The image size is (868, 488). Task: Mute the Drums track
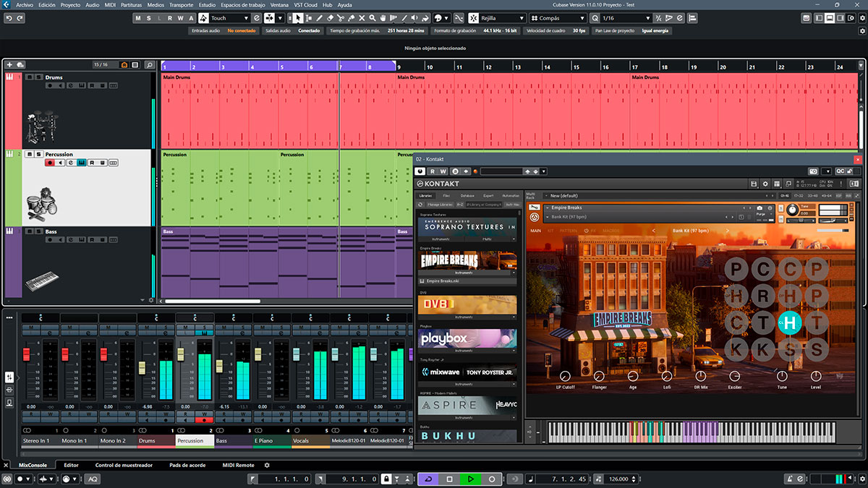(x=30, y=77)
